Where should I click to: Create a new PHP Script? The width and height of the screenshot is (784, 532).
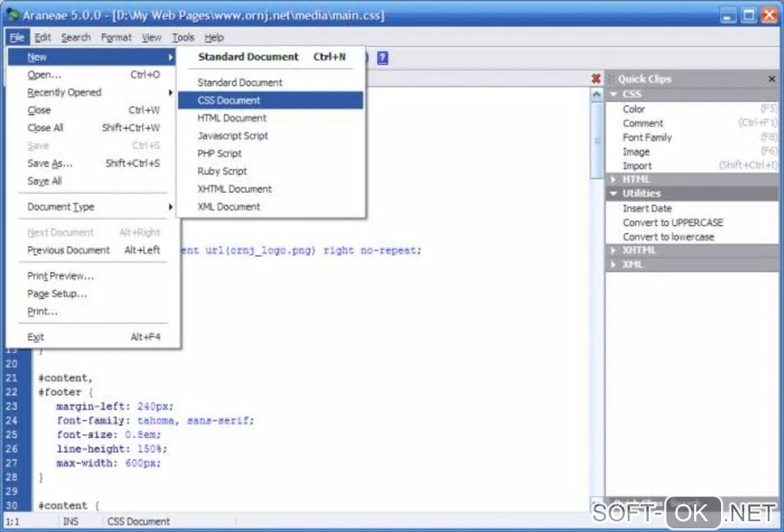click(x=271, y=154)
